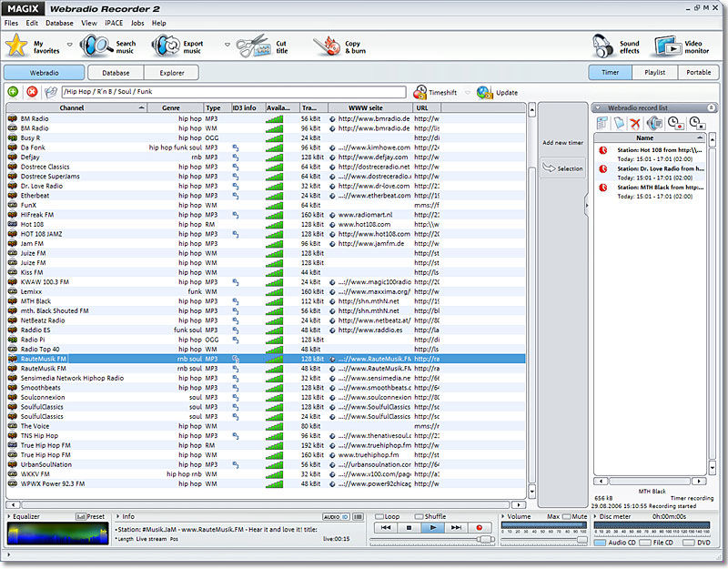
Task: Click the volume slider handle
Action: tap(581, 540)
